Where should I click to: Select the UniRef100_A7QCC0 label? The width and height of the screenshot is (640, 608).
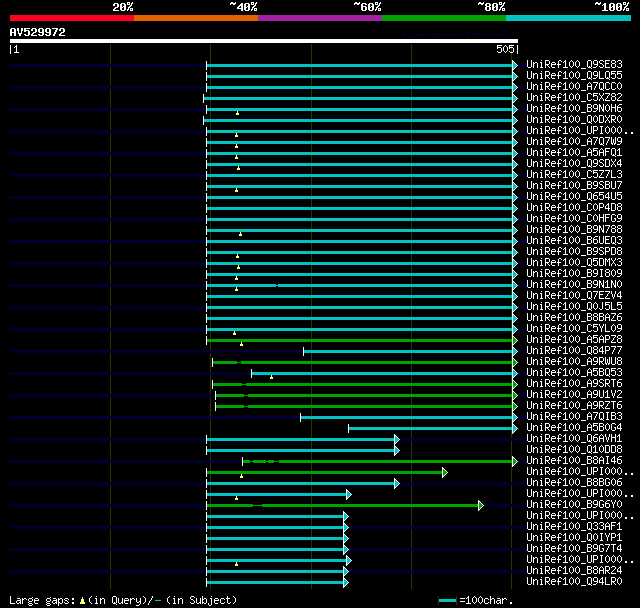(x=574, y=87)
